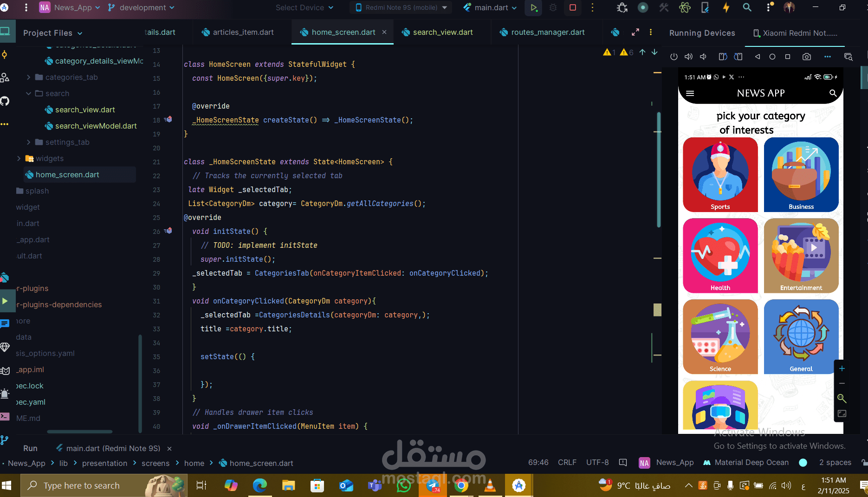Image resolution: width=868 pixels, height=497 pixels.
Task: Open the splash folder in the project tree
Action: click(x=32, y=191)
